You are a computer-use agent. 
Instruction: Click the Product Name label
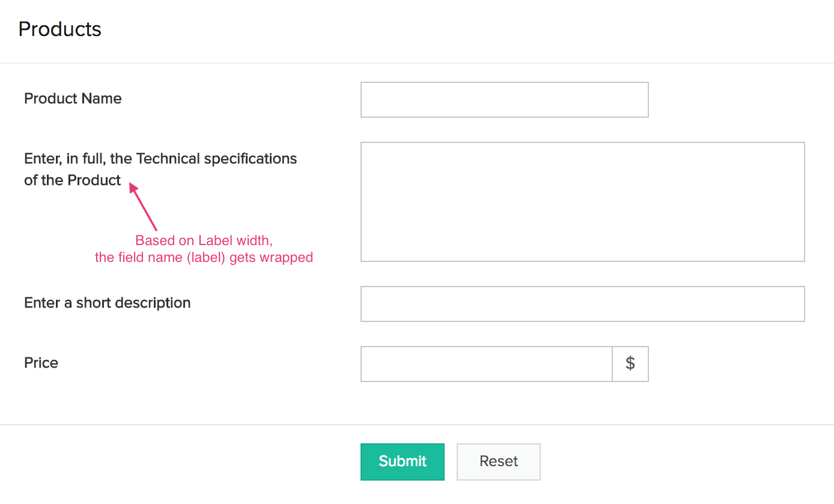click(73, 99)
